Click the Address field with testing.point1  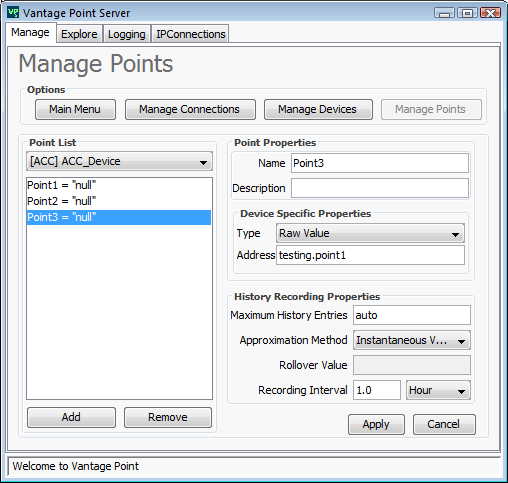(370, 255)
